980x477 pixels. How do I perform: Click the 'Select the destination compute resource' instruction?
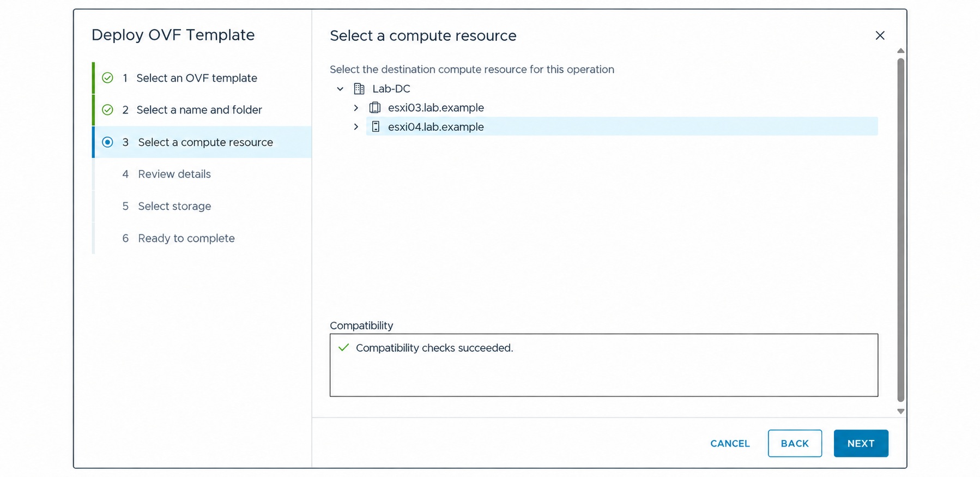pos(472,69)
